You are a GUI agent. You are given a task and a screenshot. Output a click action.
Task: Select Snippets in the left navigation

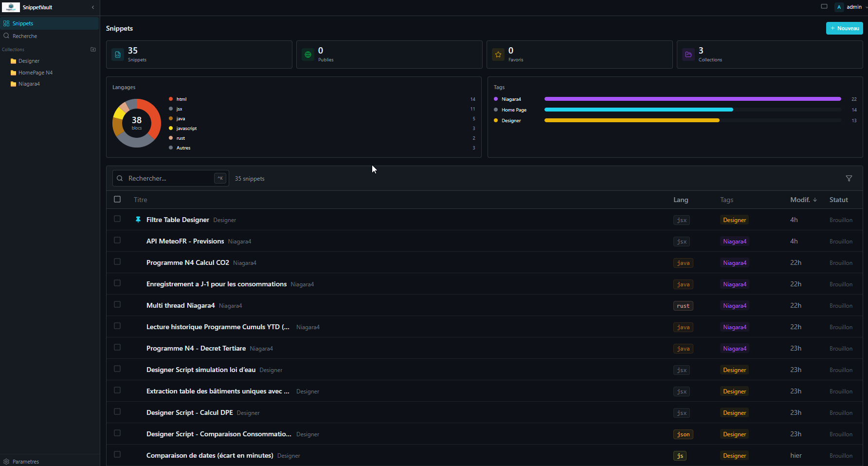(x=22, y=23)
